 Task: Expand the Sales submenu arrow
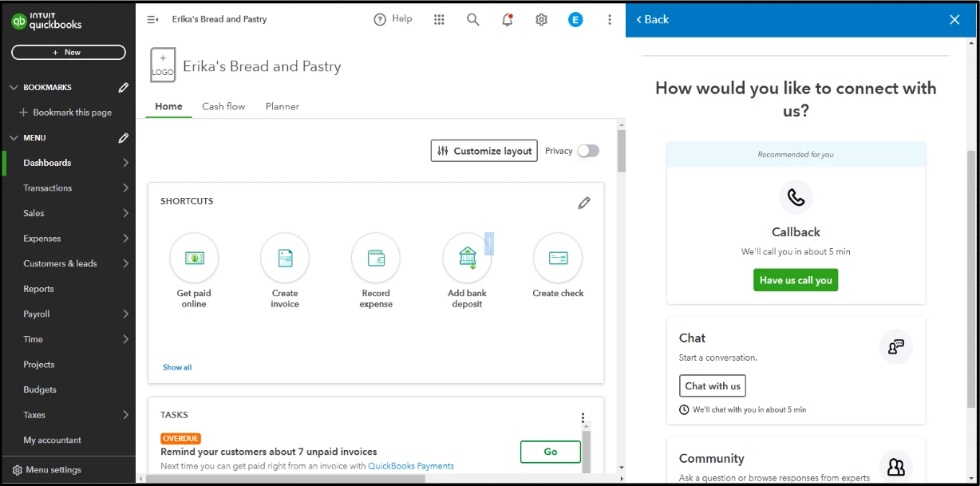[125, 213]
